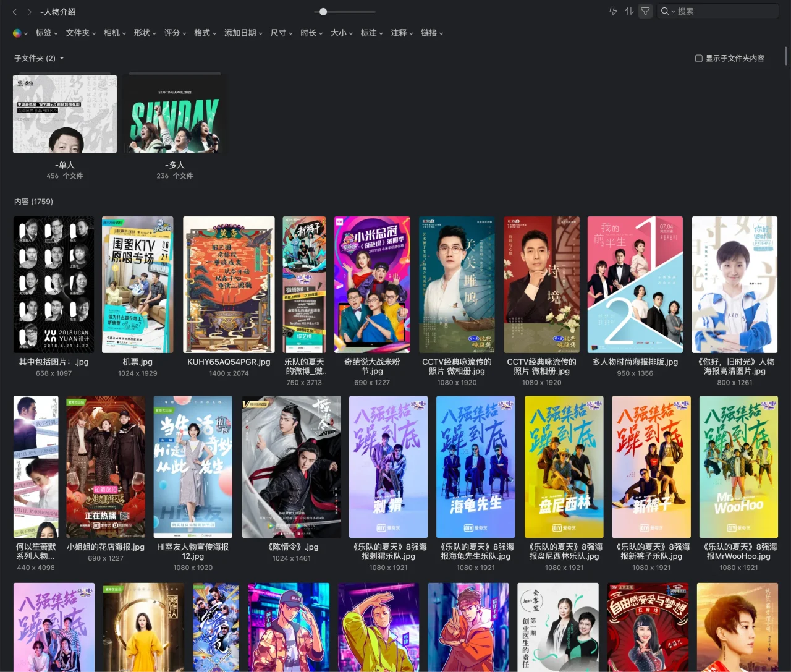Expand the 添加日期 filter dropdown

click(243, 33)
